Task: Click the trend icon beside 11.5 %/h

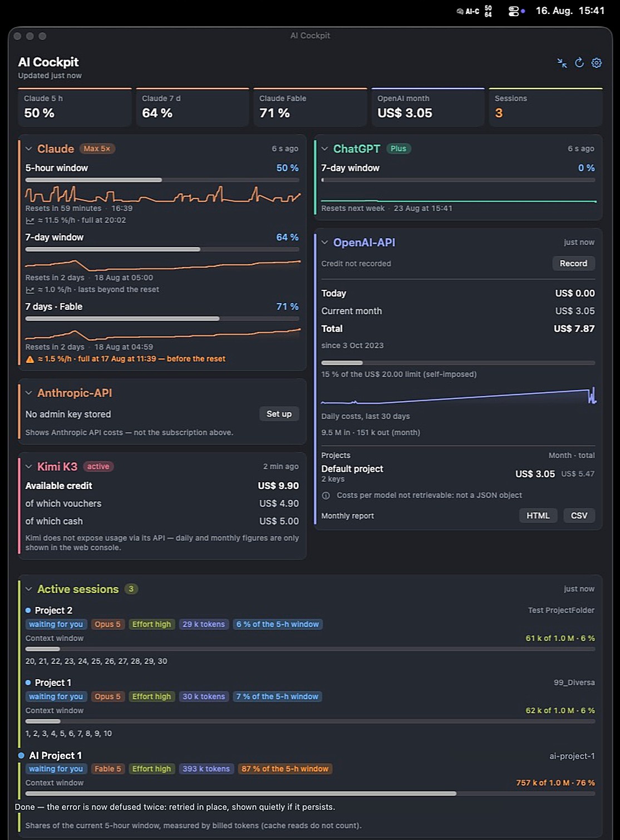Action: click(x=30, y=220)
